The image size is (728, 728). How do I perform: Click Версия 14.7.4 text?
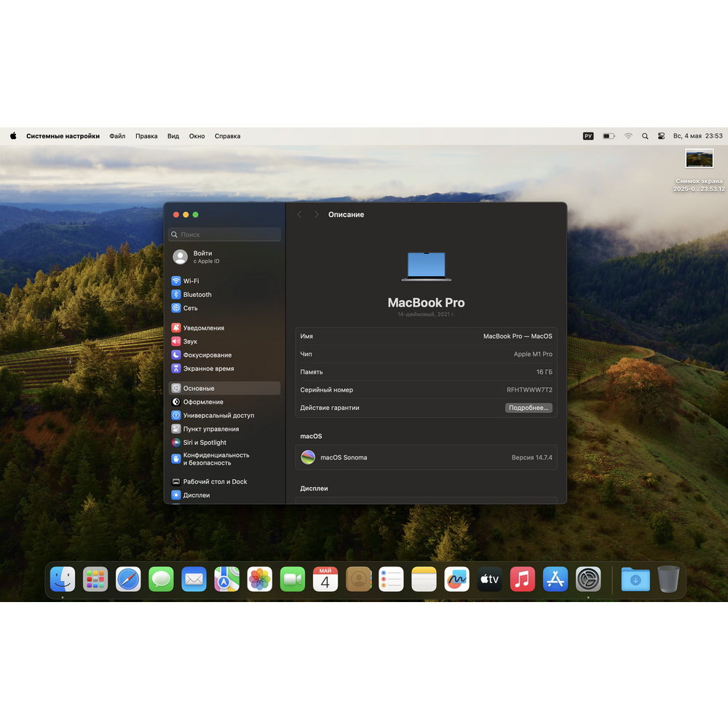coord(531,457)
